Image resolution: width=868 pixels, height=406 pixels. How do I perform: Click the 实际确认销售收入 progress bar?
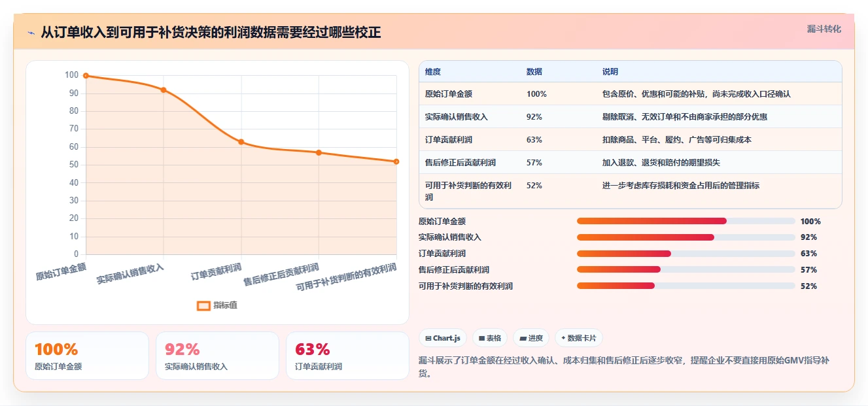tap(686, 237)
